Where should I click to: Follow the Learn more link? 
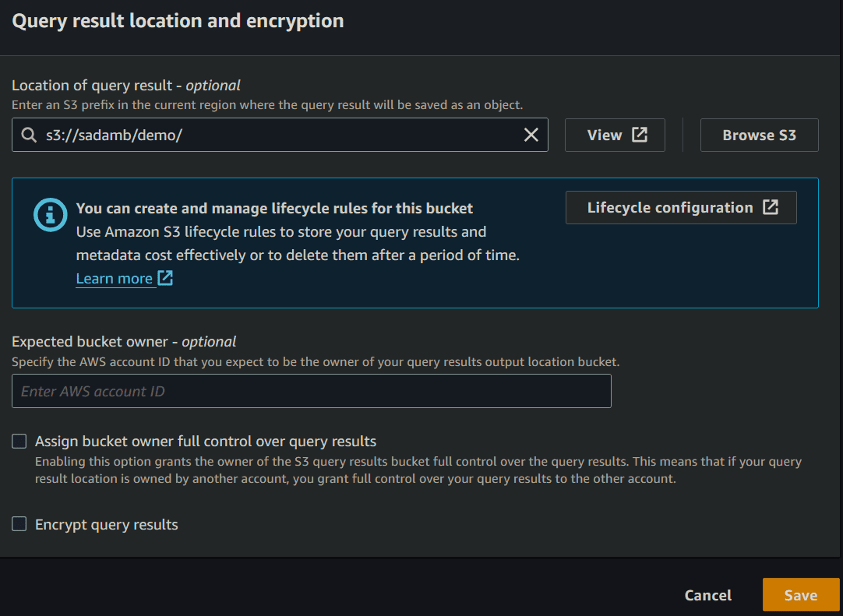[x=114, y=279]
